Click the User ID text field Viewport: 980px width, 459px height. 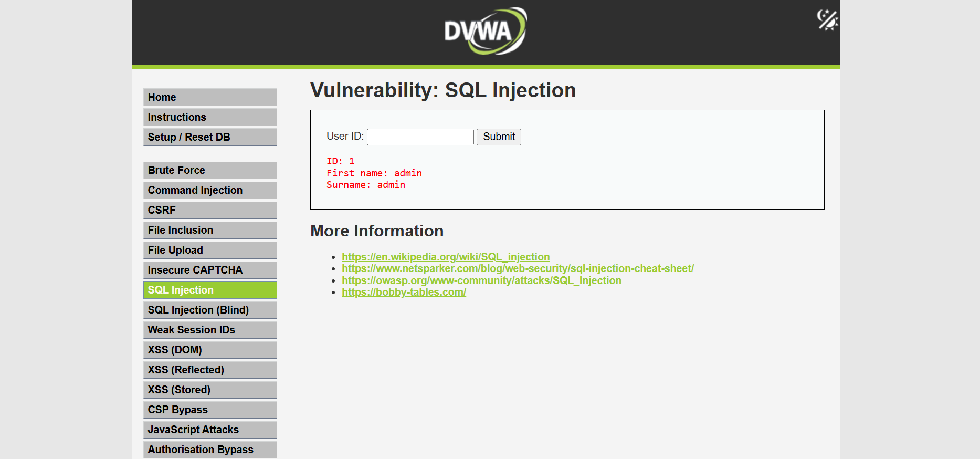tap(420, 137)
